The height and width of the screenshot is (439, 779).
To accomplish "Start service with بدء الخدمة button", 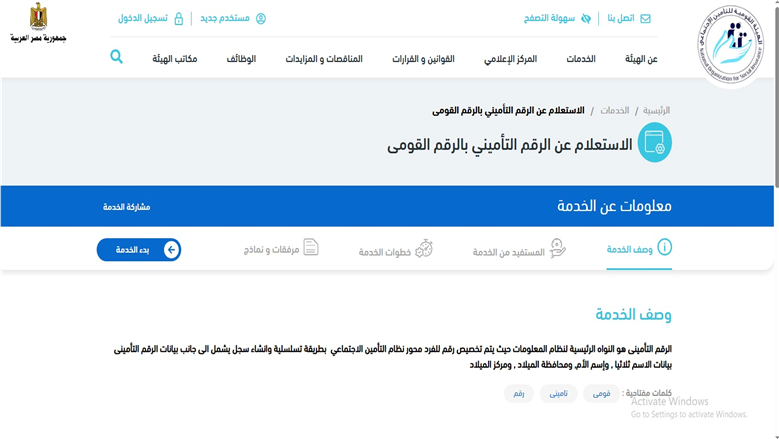I will pyautogui.click(x=139, y=249).
